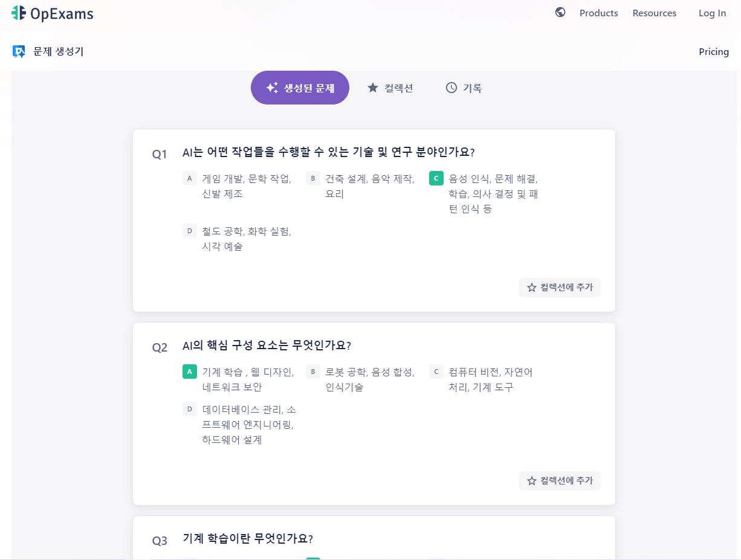
Task: Click the sparkle icon in 생성된 문제
Action: pos(272,88)
